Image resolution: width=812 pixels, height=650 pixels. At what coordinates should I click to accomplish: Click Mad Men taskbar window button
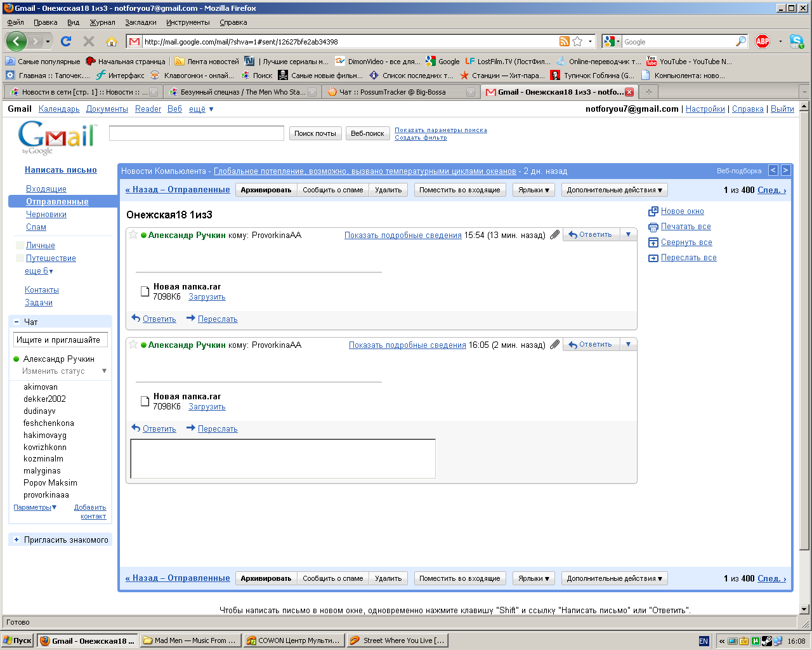coord(190,640)
